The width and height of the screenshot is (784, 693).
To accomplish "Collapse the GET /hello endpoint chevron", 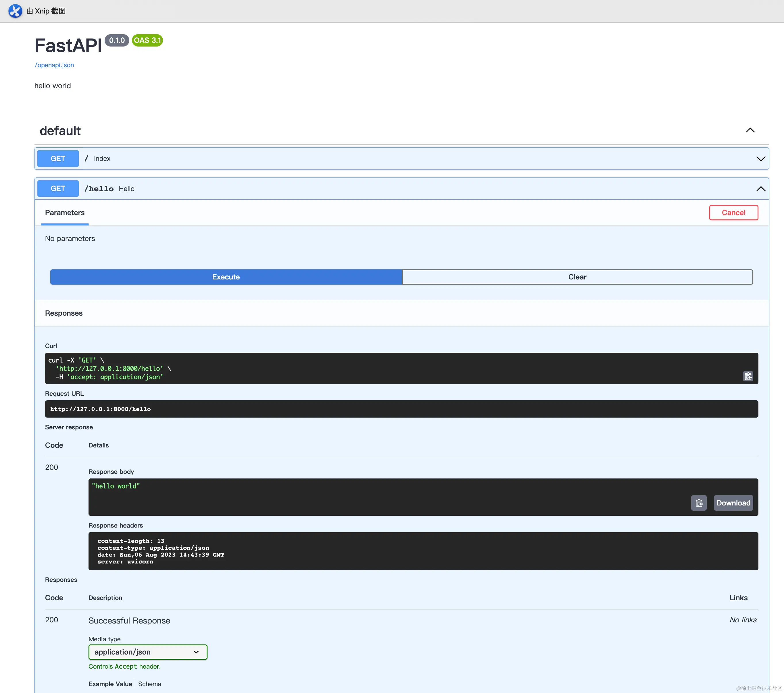I will coord(761,189).
